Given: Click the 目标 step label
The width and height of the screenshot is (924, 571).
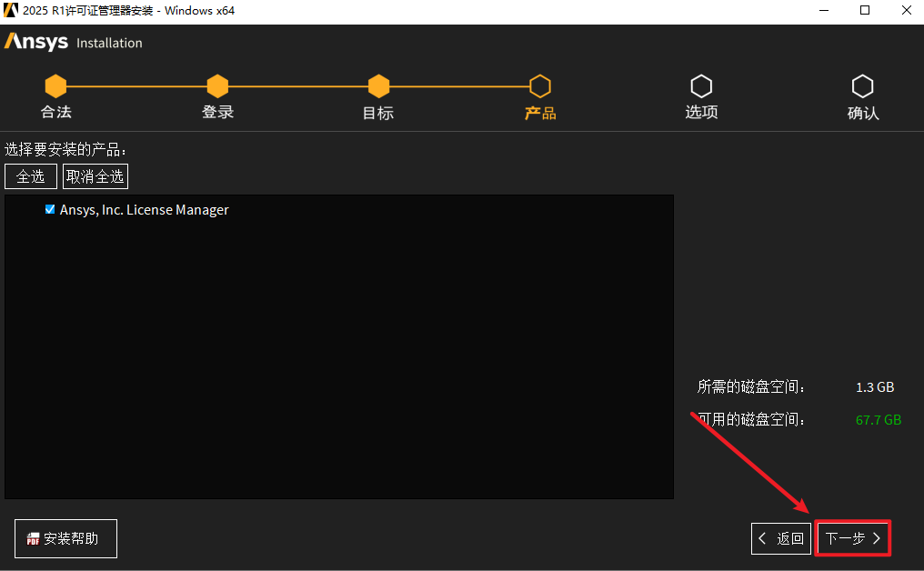Looking at the screenshot, I should click(x=378, y=113).
